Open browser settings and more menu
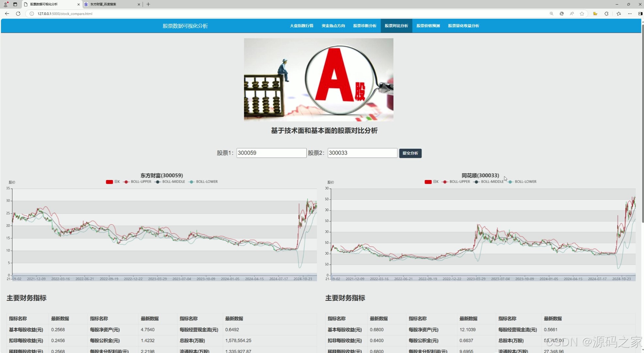The width and height of the screenshot is (644, 353). coord(630,14)
